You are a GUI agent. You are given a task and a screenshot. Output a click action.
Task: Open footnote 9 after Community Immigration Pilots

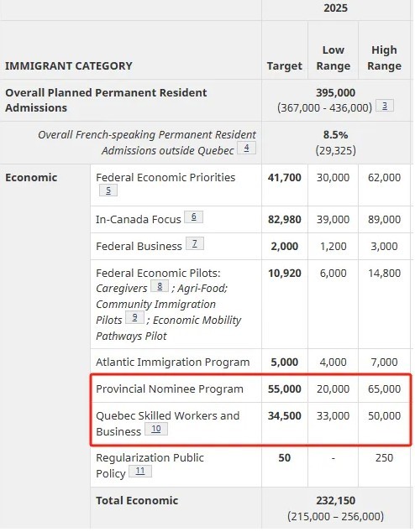click(x=134, y=317)
